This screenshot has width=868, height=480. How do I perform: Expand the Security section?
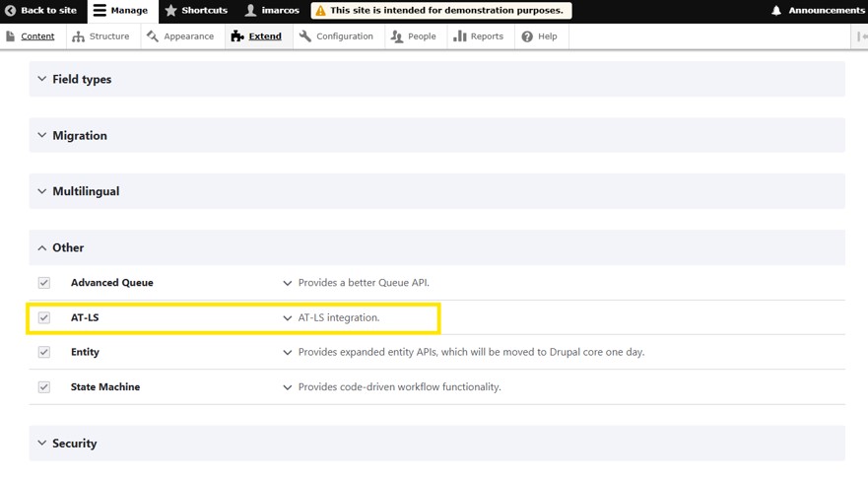74,444
